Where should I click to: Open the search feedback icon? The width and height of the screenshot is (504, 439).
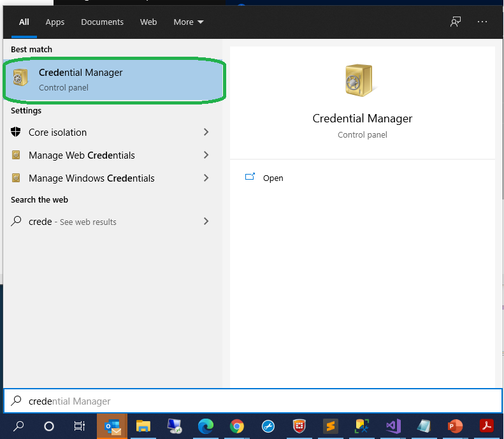point(456,22)
